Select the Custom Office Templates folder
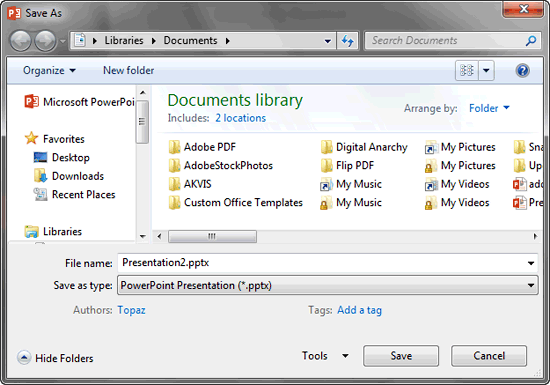Viewport: 550px width, 385px height. click(x=235, y=203)
